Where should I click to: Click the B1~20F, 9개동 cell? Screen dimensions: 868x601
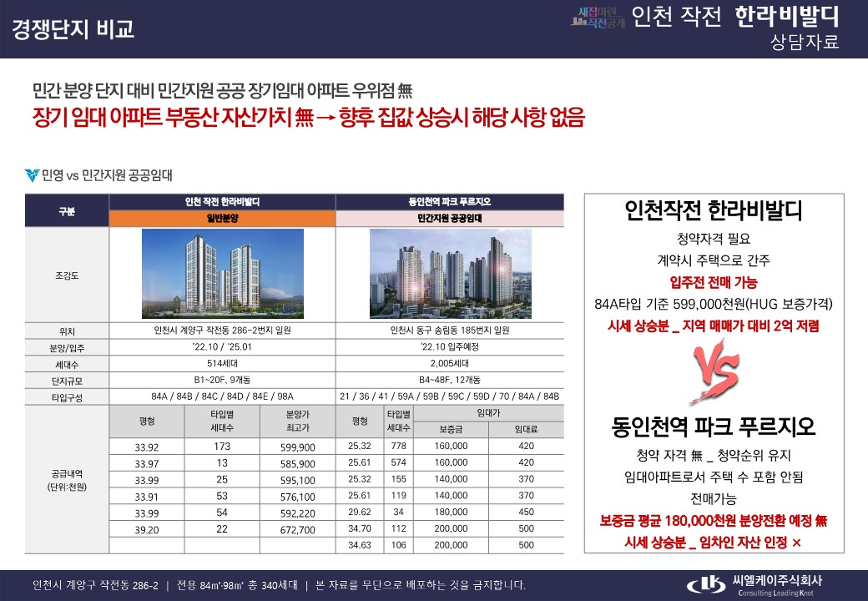223,380
